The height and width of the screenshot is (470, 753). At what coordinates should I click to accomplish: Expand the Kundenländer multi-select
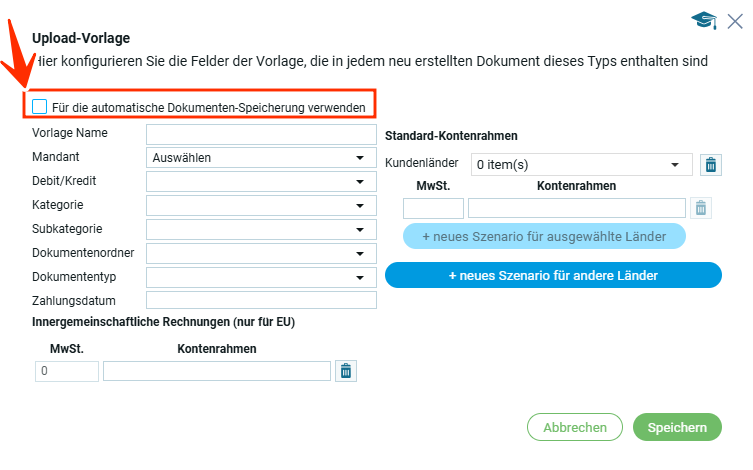coord(581,165)
